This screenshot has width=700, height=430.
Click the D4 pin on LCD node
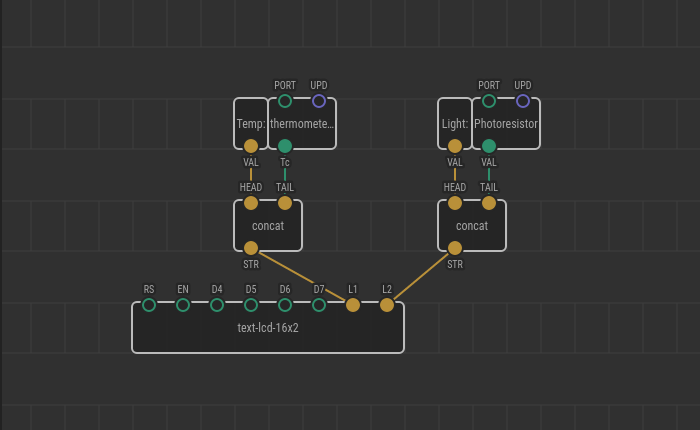click(x=217, y=305)
